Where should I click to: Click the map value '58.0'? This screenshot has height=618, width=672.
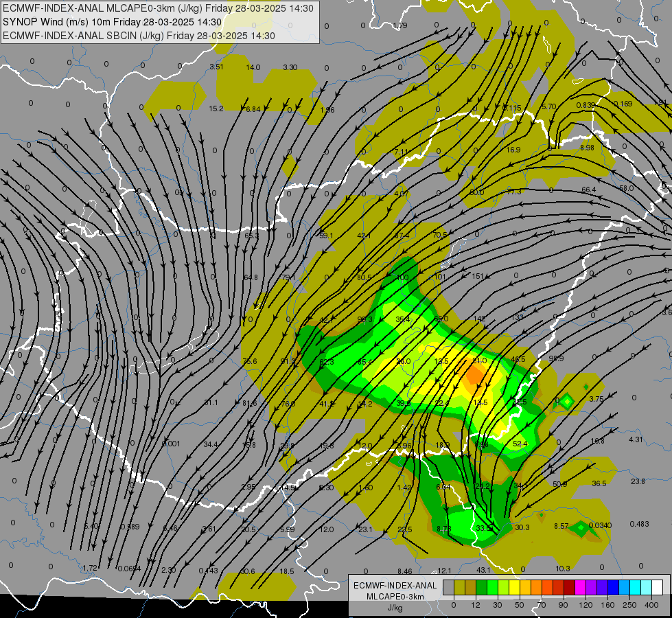pyautogui.click(x=626, y=188)
